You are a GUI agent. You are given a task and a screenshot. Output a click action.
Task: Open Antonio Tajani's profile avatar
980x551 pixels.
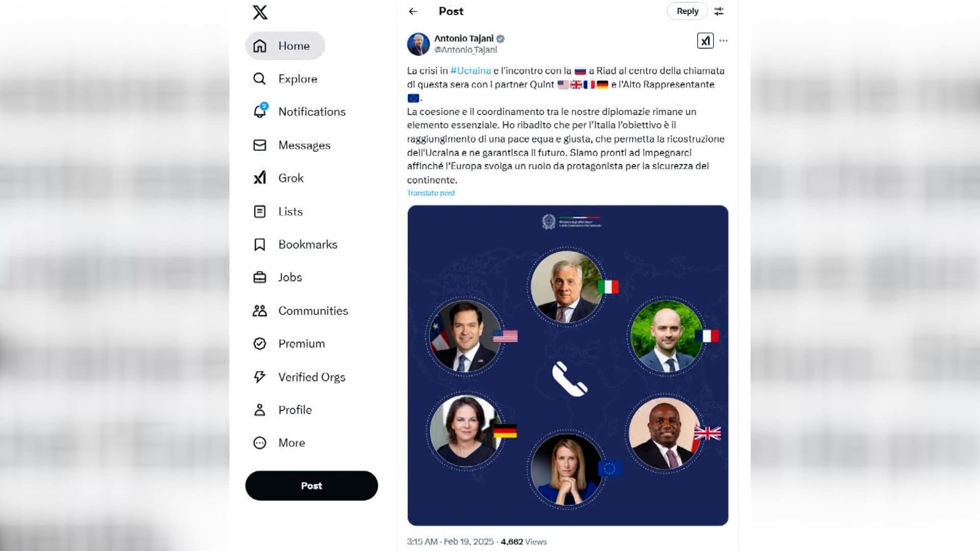pyautogui.click(x=418, y=44)
